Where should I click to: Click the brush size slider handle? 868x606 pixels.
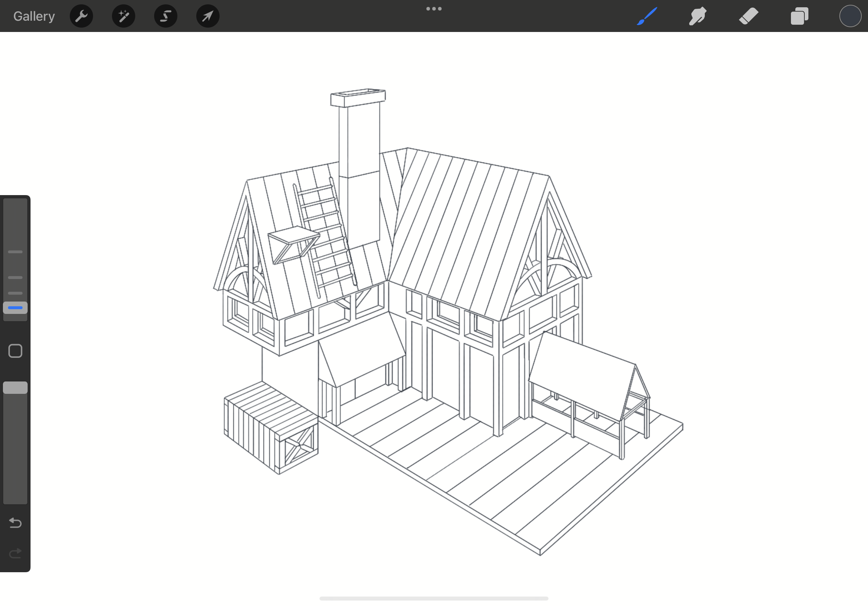tap(15, 307)
